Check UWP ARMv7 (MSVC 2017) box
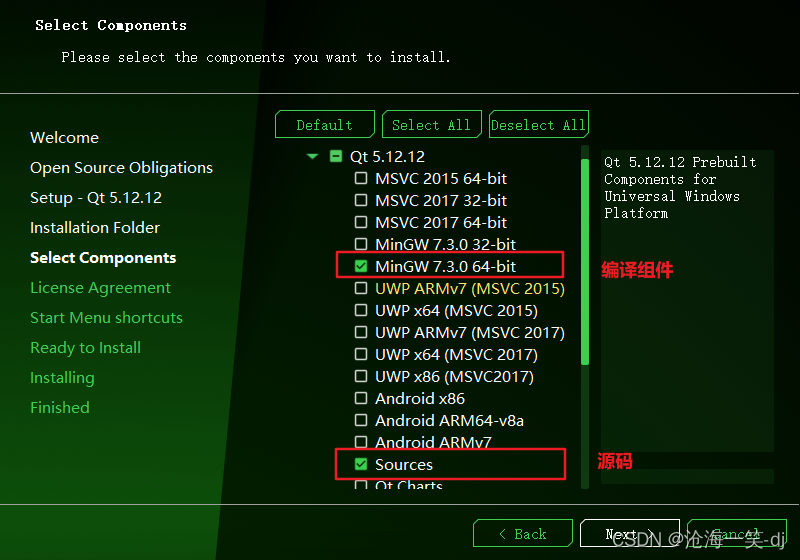 [361, 332]
